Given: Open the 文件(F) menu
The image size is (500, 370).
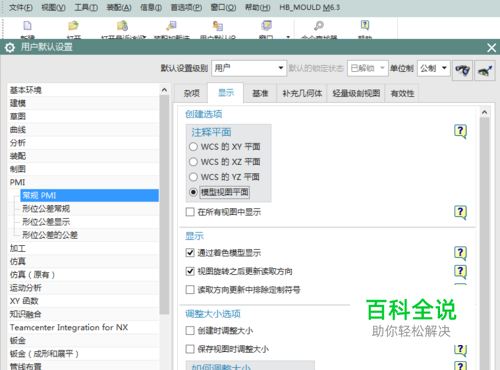Looking at the screenshot, I should [21, 7].
